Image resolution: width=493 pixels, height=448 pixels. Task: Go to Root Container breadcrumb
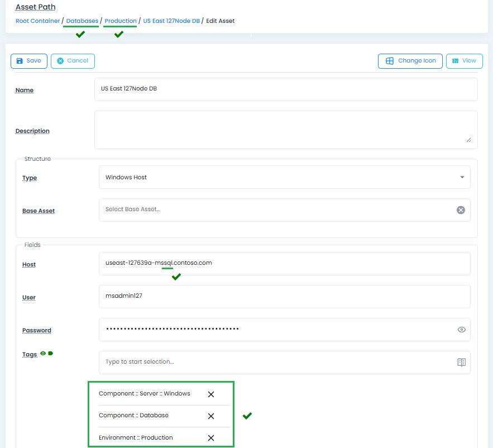click(x=37, y=21)
